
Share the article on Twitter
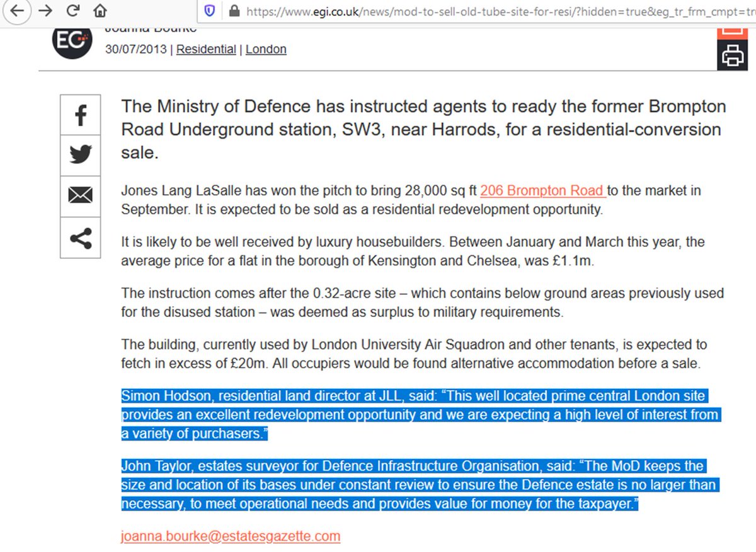point(80,155)
